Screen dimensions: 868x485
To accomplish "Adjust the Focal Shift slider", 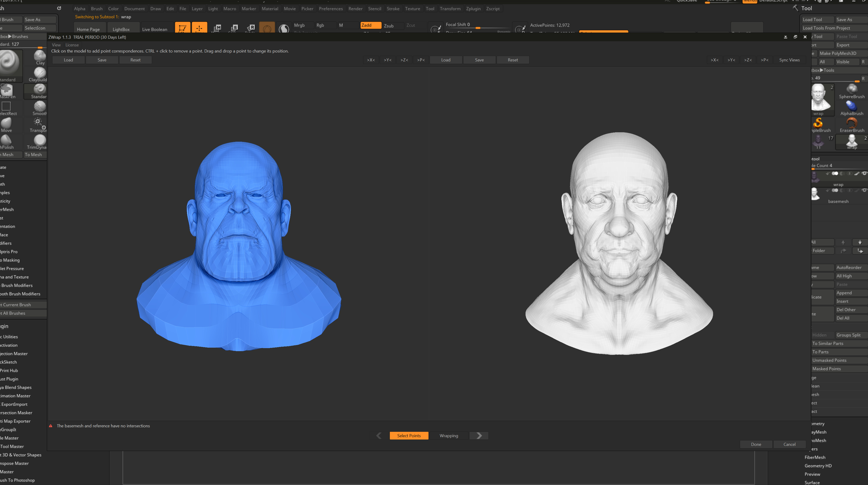I will pos(478,28).
